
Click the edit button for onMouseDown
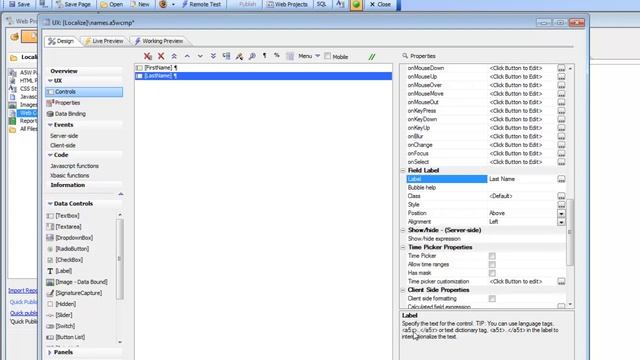561,68
